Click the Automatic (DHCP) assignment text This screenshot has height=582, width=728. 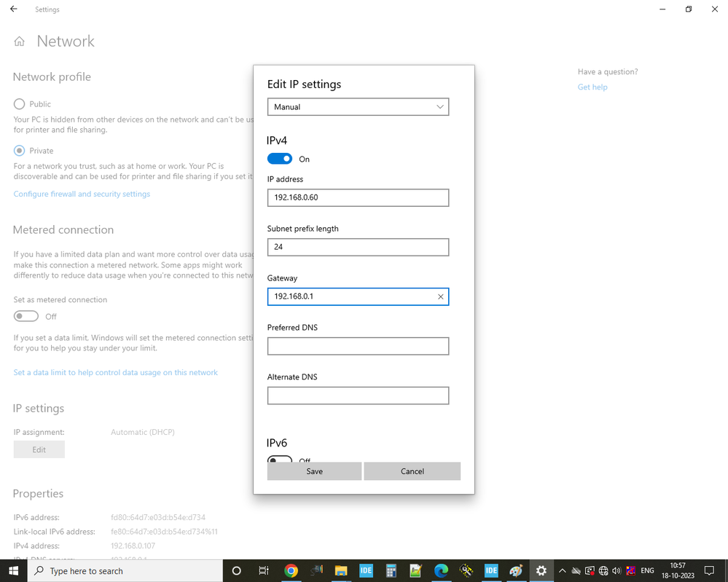point(143,432)
